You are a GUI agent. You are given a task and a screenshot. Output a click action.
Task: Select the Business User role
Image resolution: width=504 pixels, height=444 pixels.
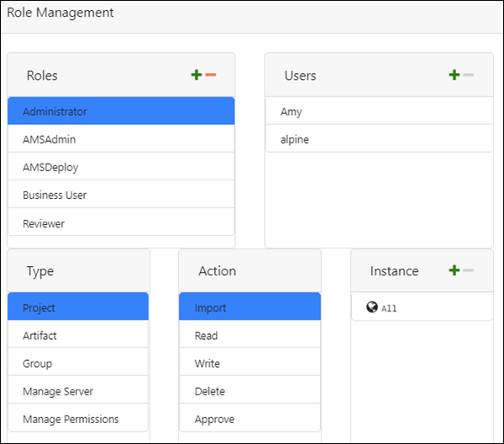pos(121,195)
